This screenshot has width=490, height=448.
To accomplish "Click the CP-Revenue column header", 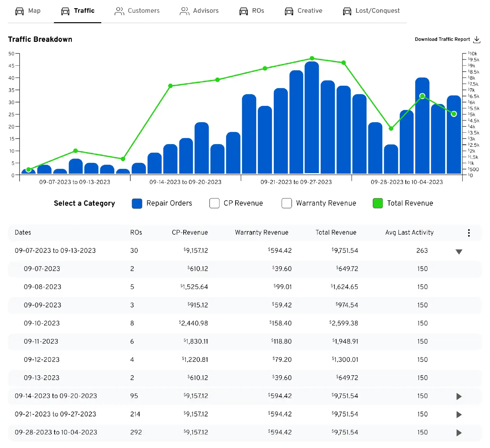I will (190, 232).
